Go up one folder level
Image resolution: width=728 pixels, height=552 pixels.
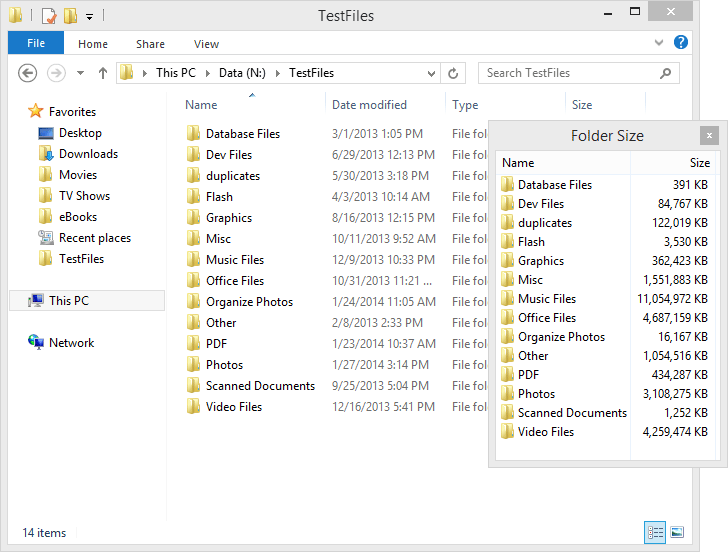(103, 73)
